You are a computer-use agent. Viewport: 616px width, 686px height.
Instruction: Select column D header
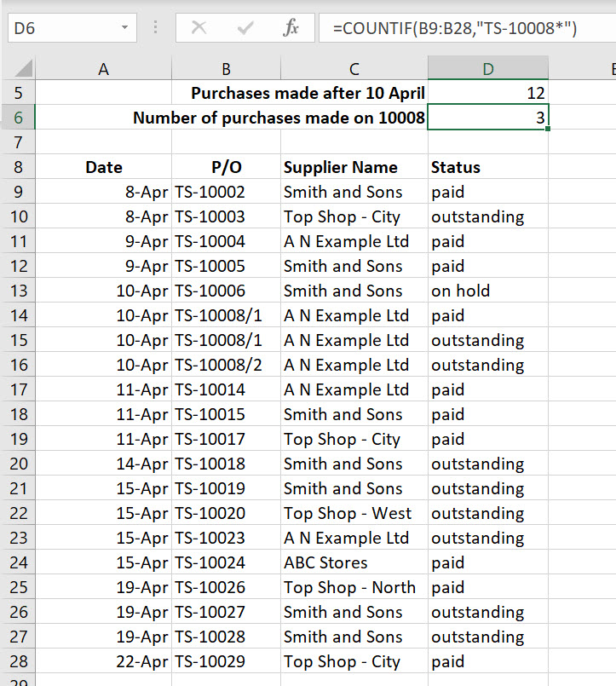coord(488,68)
